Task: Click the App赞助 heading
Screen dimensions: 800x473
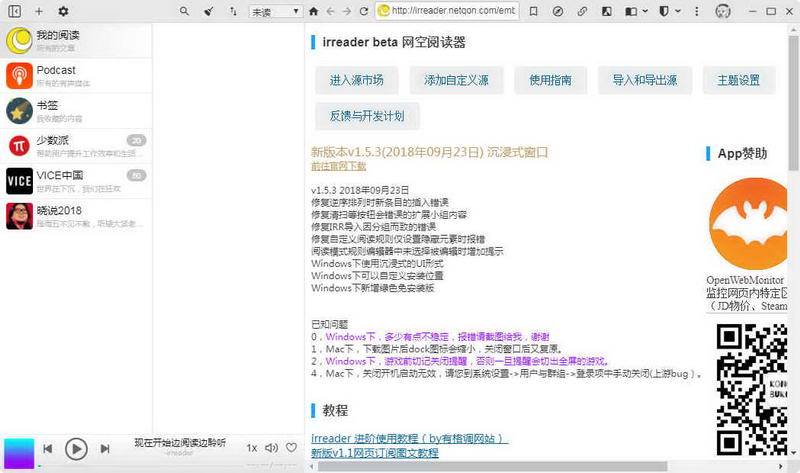Action: point(742,154)
